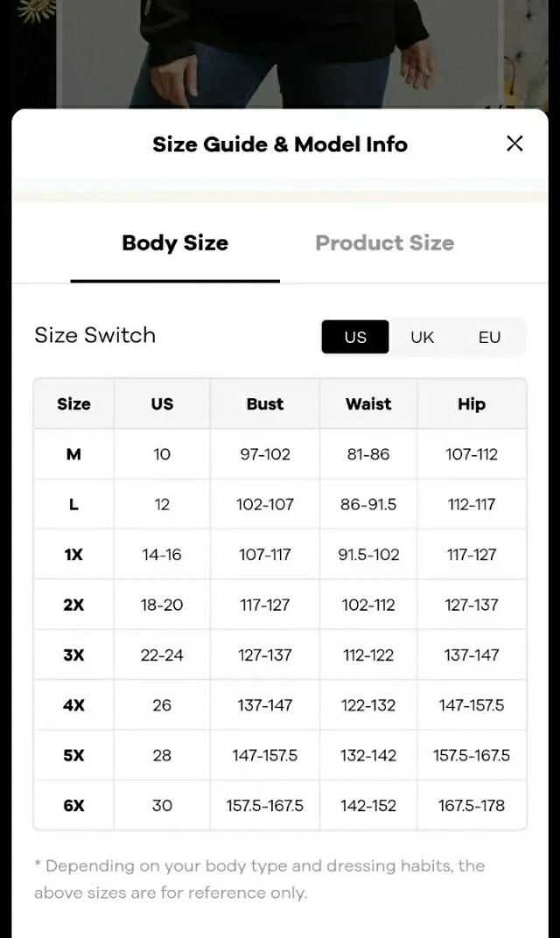
Task: Click the reference-only disclaimer note
Action: [x=259, y=878]
